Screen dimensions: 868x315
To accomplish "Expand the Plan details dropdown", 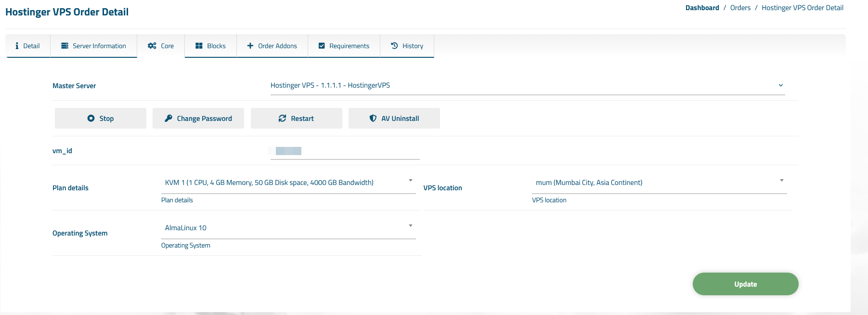I will (x=410, y=180).
